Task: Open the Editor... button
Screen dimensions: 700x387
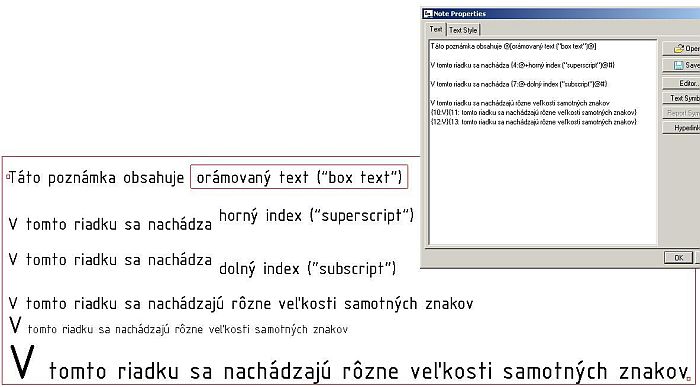Action: point(682,83)
